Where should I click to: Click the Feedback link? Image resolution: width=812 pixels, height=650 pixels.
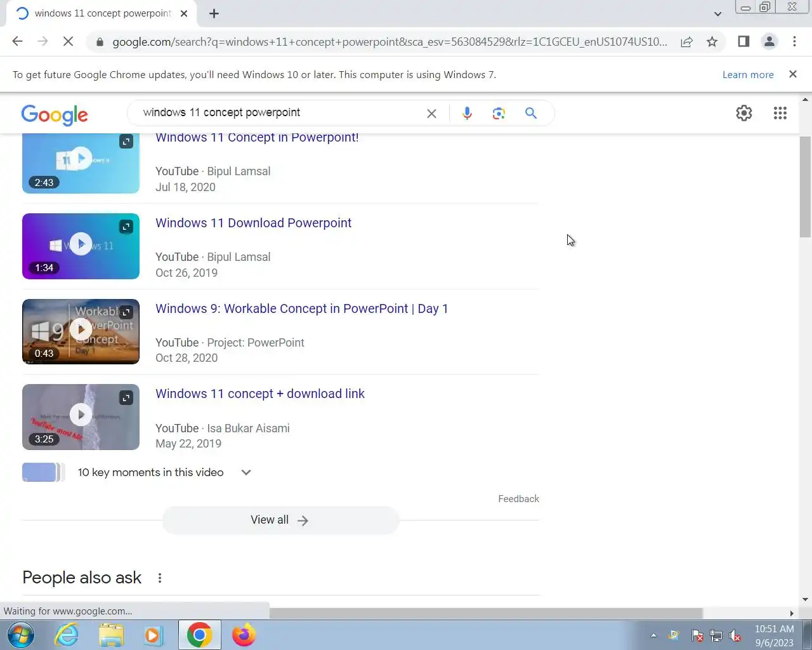[518, 499]
